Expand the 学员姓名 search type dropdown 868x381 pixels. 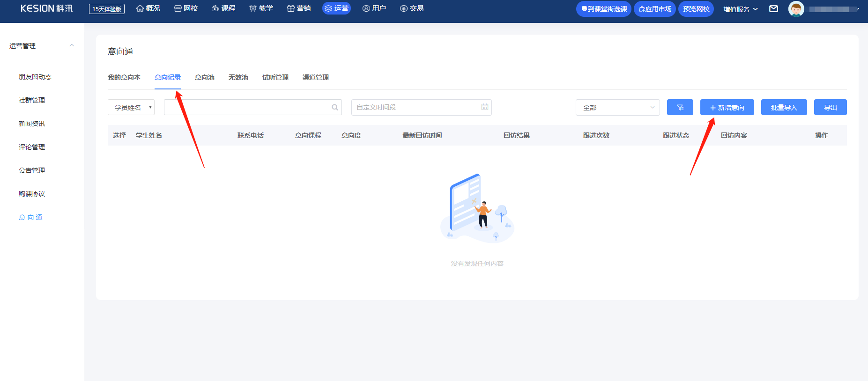point(131,107)
